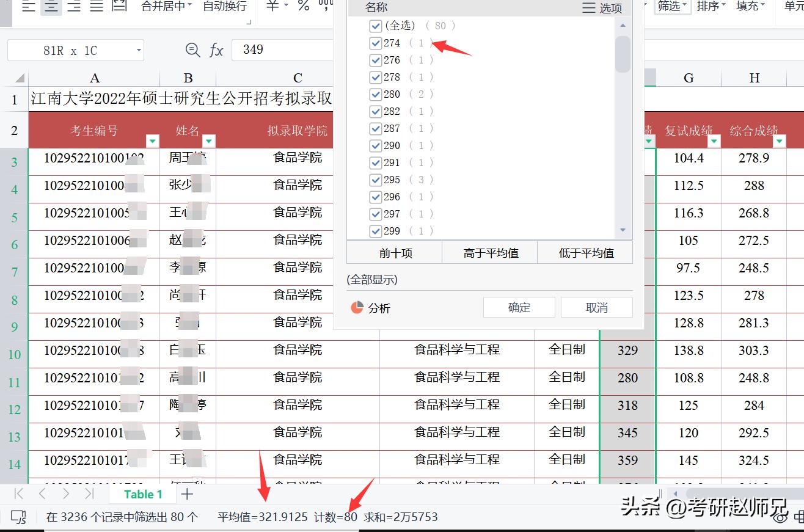
Task: Click the magnifier search icon beside the formula bar
Action: click(x=192, y=50)
